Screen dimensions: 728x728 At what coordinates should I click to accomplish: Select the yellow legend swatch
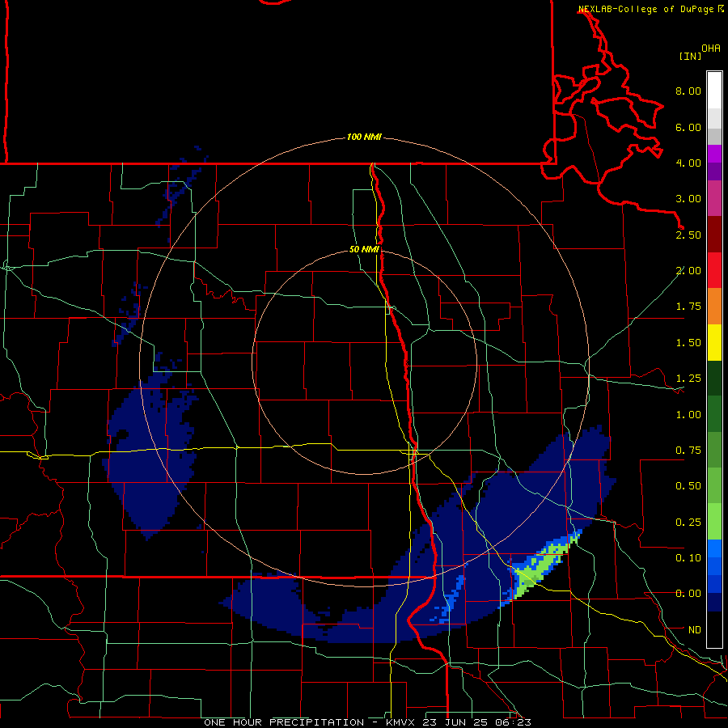point(714,343)
